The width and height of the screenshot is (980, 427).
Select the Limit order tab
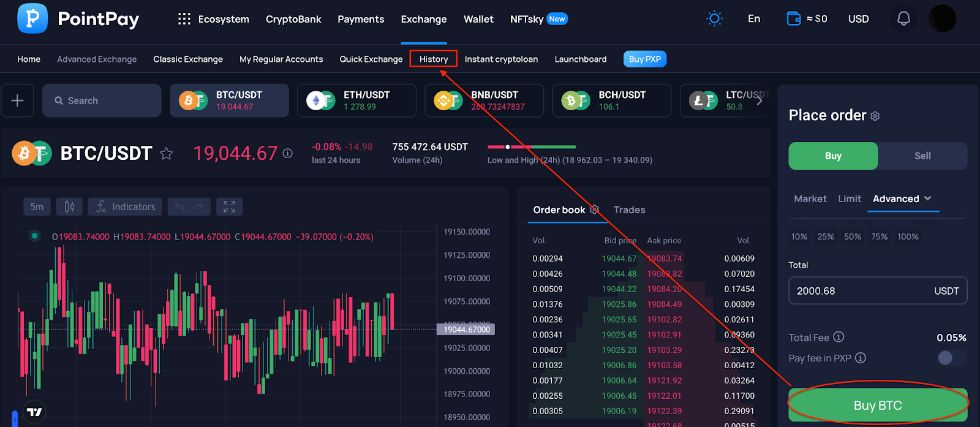point(850,198)
